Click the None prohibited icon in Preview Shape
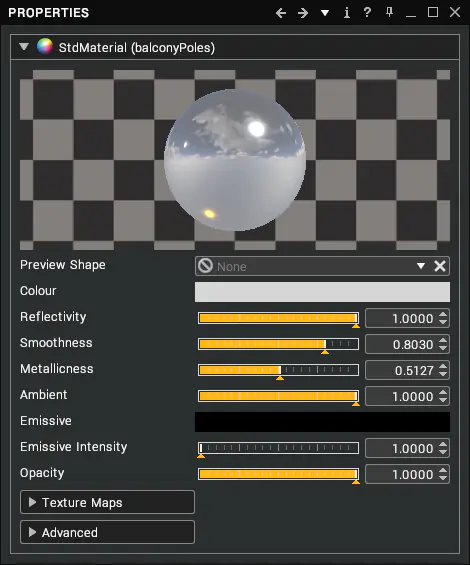470x565 pixels. (205, 266)
